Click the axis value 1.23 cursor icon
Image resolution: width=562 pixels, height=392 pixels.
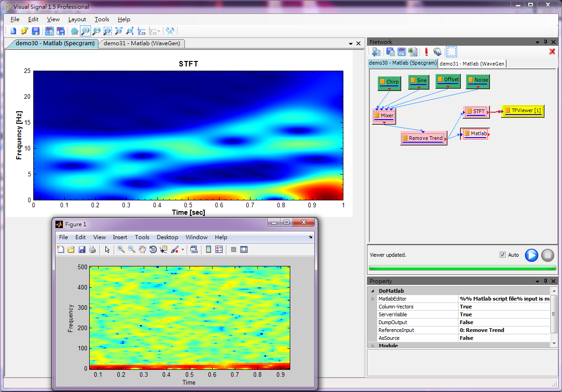141,31
